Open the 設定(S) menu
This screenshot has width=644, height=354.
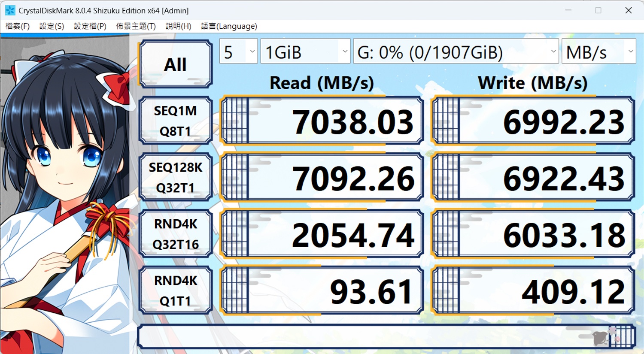[52, 26]
